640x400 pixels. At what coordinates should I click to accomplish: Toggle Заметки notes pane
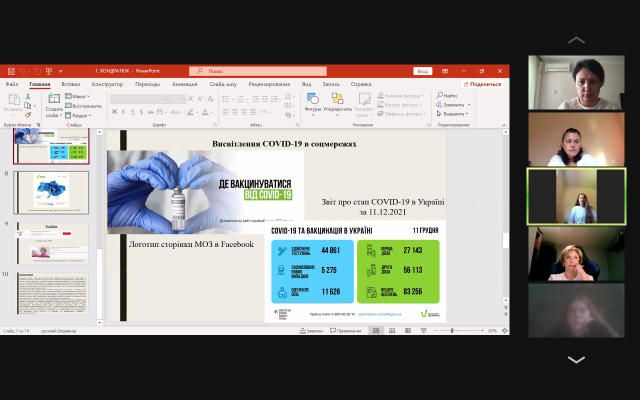[x=311, y=331]
